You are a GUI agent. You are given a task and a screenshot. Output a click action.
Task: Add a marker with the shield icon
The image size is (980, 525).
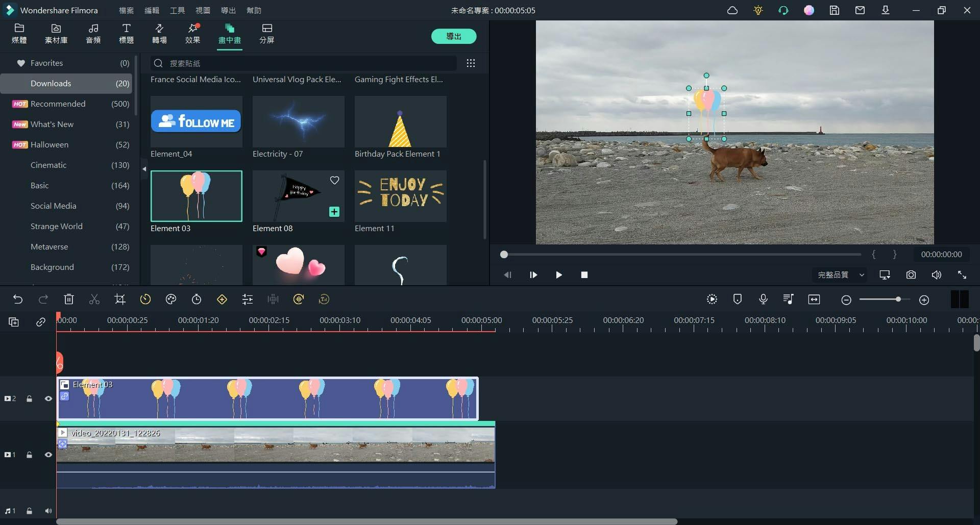point(738,299)
